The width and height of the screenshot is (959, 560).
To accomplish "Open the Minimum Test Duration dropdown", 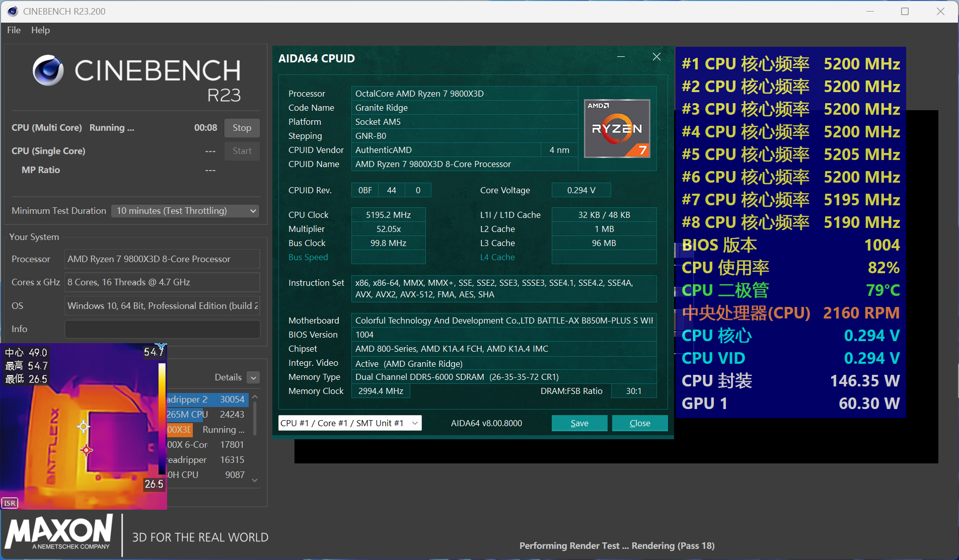I will click(185, 211).
